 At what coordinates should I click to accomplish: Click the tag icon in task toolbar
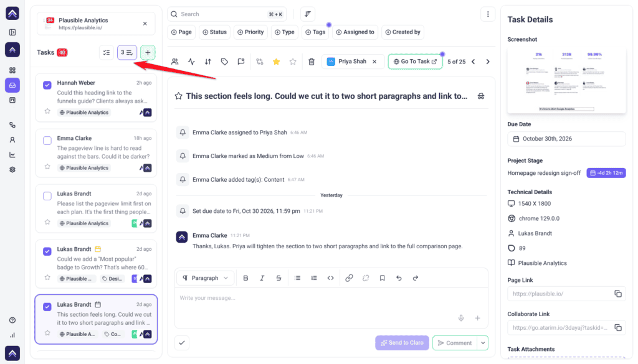coord(224,62)
